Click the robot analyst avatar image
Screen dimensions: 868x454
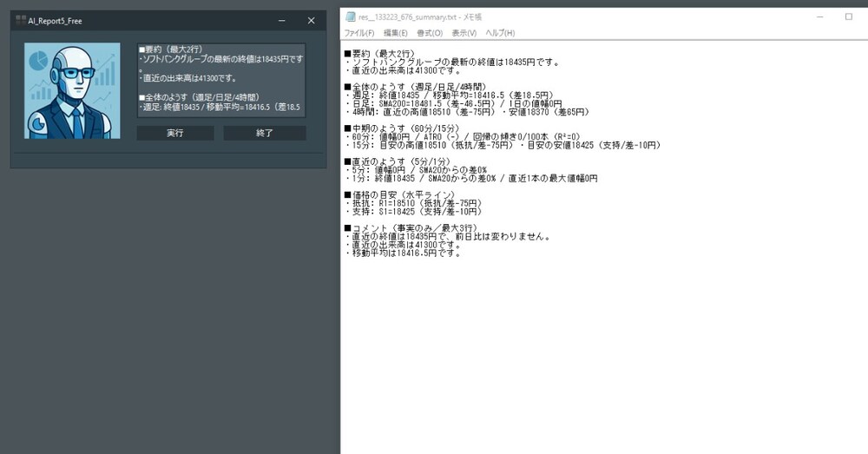pyautogui.click(x=72, y=91)
